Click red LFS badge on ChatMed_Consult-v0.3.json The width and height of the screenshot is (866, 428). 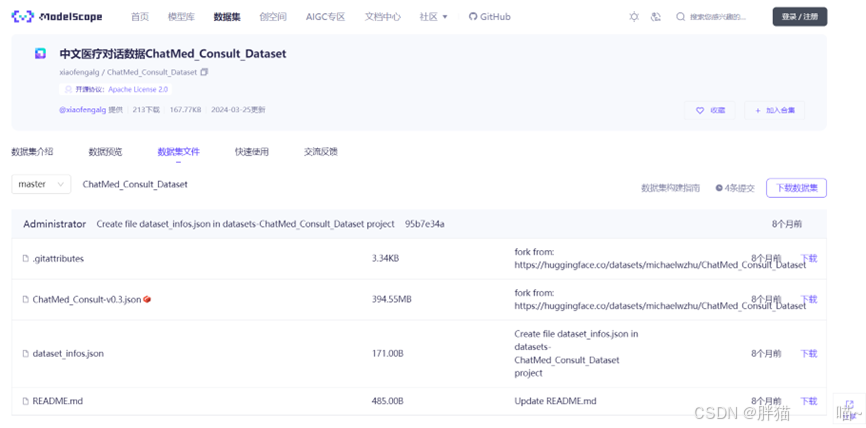pyautogui.click(x=147, y=299)
